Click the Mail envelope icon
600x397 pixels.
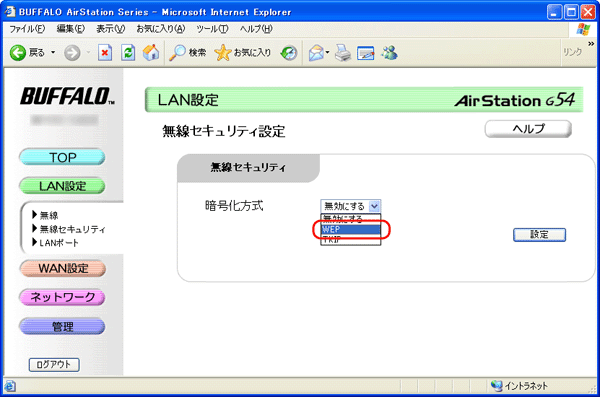(316, 53)
